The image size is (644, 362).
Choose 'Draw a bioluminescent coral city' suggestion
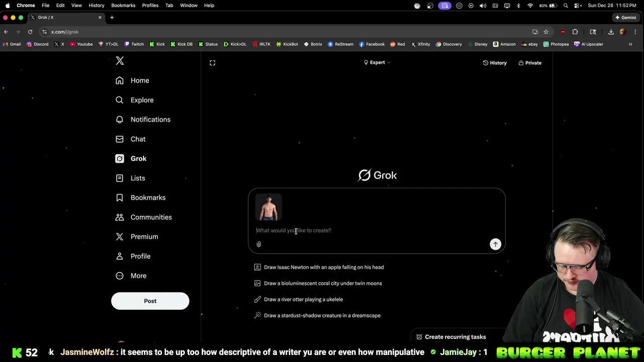tap(318, 284)
